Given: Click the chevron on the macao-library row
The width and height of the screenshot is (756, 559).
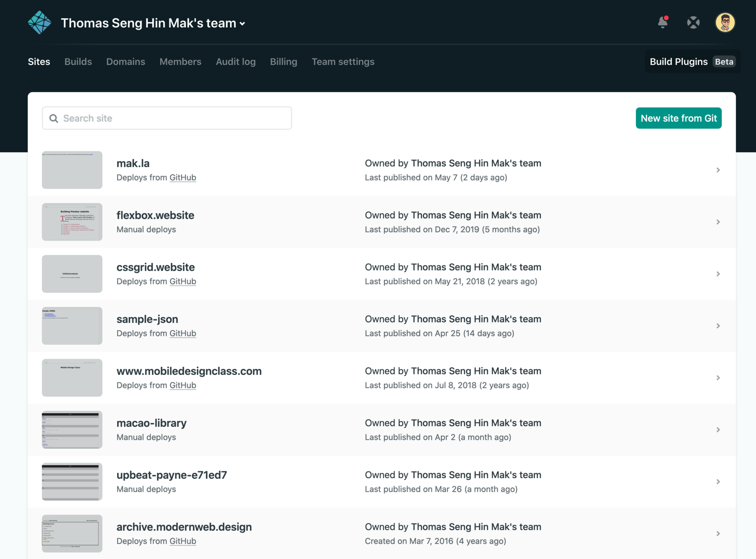Looking at the screenshot, I should pyautogui.click(x=718, y=430).
